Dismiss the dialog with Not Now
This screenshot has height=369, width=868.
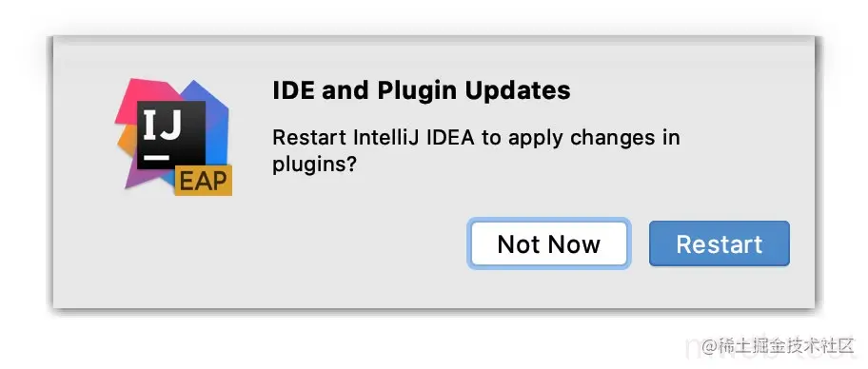[x=548, y=244]
